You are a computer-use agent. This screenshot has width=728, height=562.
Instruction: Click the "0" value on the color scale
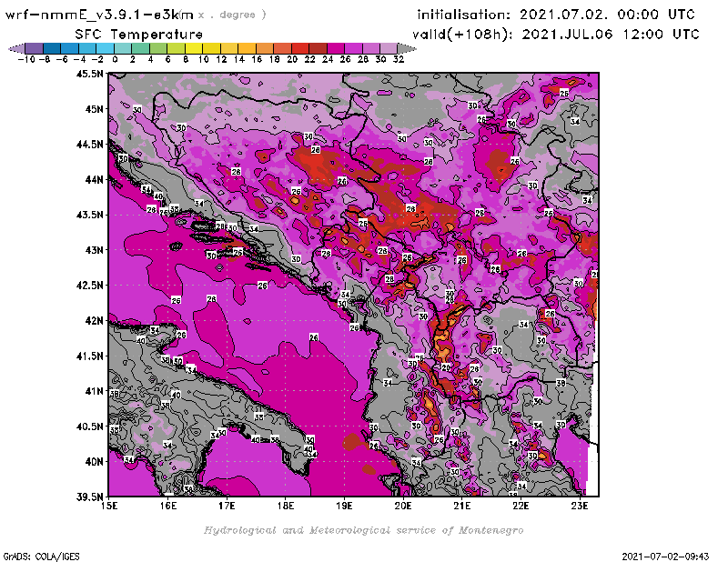tap(115, 59)
